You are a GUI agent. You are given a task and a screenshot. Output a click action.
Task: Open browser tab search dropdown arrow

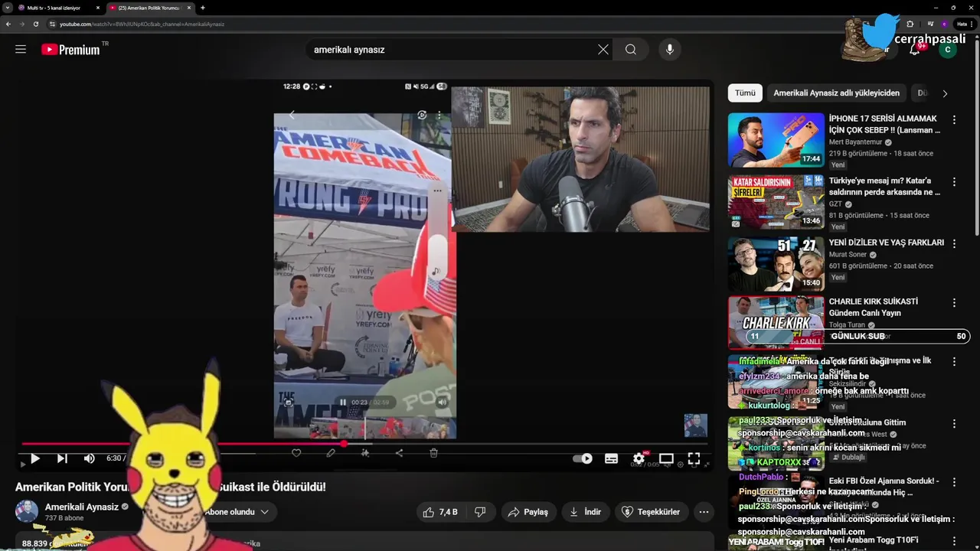[x=6, y=8]
